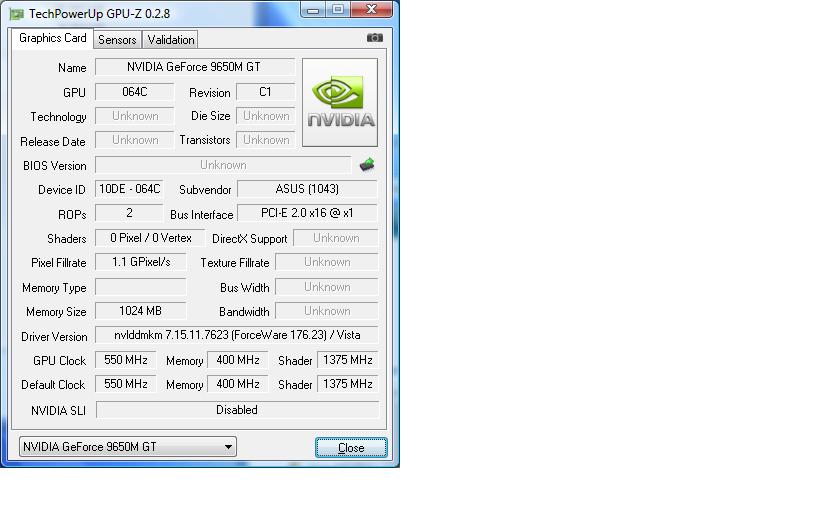
Task: Click the Default Clock row Shader 1375 MHz field
Action: coord(348,384)
